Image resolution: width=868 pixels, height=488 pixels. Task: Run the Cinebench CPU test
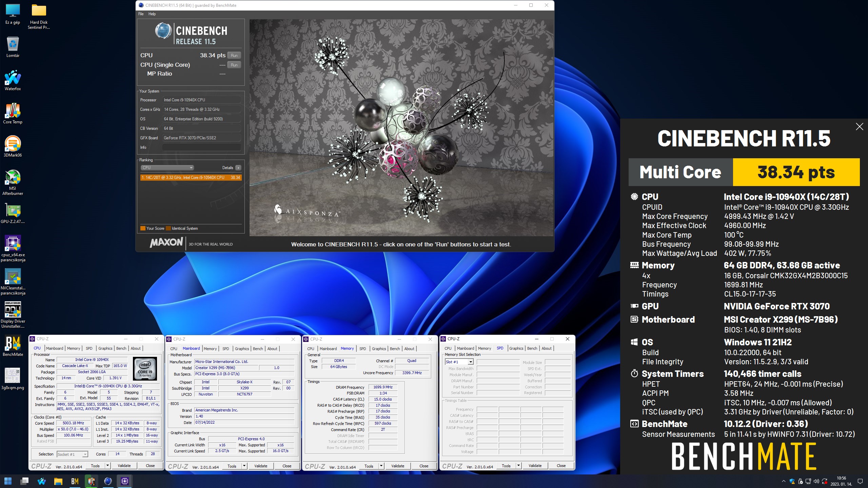point(234,55)
